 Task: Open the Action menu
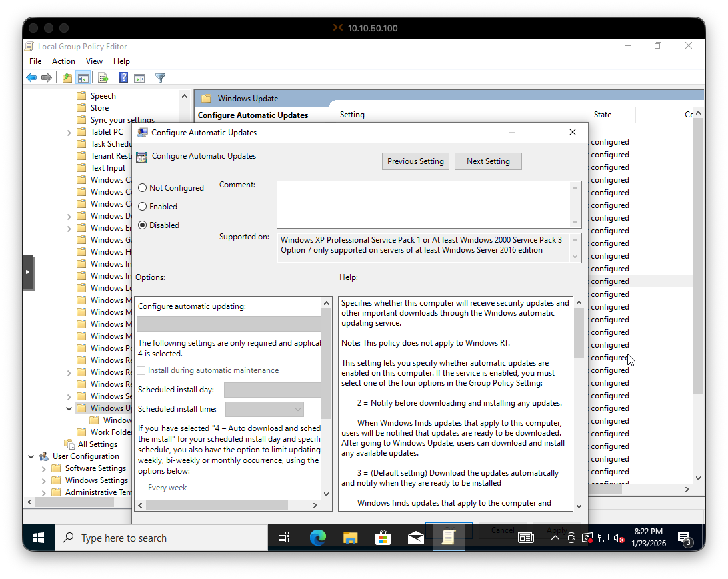click(63, 61)
